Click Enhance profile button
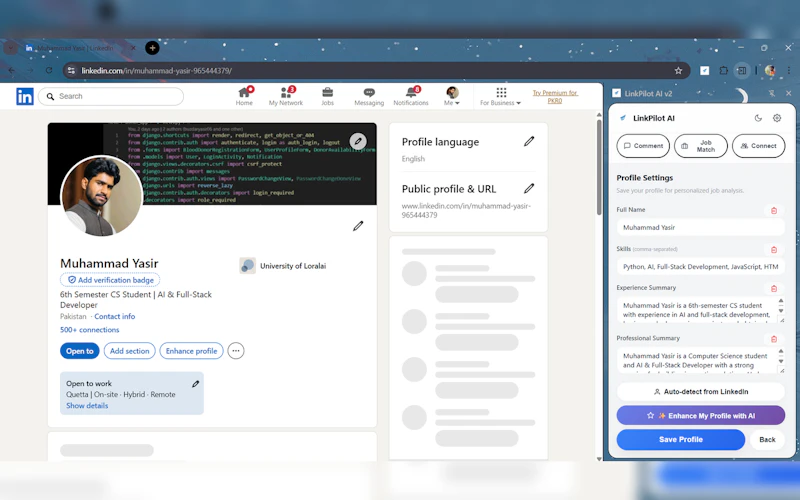The height and width of the screenshot is (500, 800). 191,351
